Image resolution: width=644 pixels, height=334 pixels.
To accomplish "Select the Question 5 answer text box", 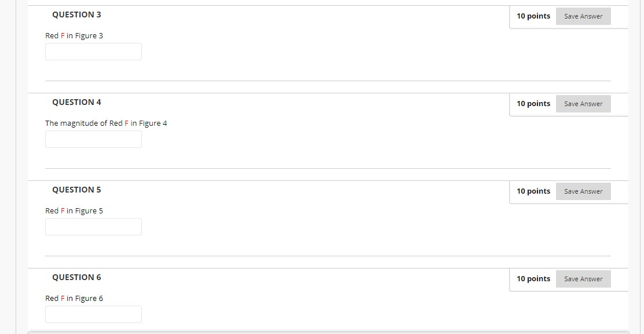I will tap(94, 227).
